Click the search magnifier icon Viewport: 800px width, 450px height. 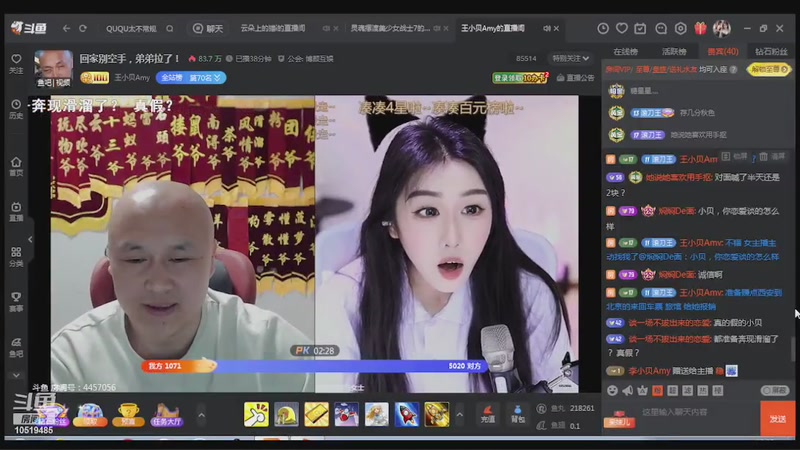(170, 29)
